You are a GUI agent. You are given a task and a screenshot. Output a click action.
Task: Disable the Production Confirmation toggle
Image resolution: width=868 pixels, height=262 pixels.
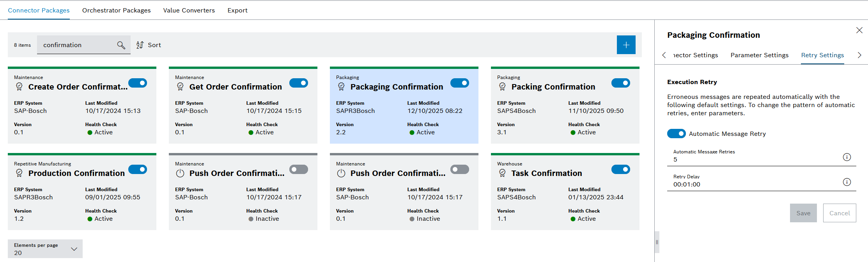point(138,169)
